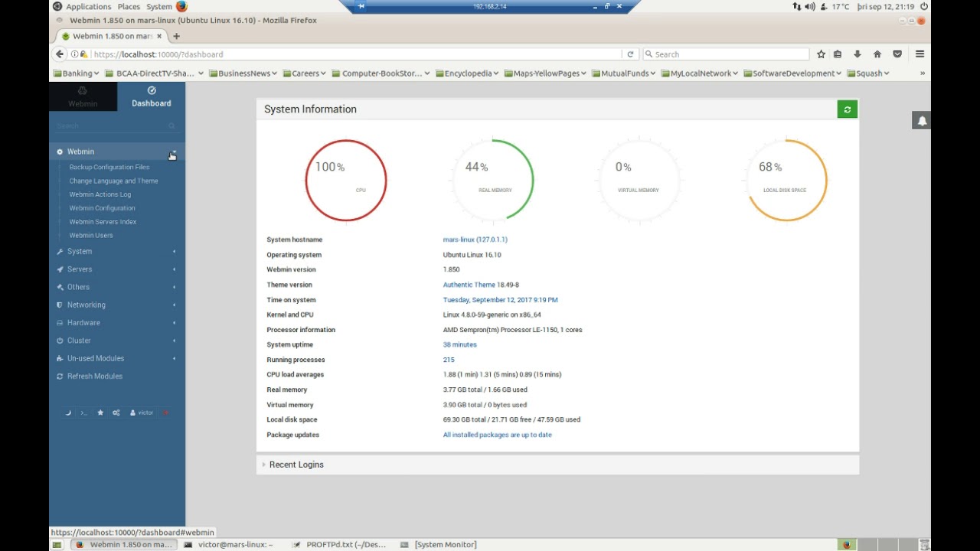Screen dimensions: 980x551
Task: Show more bookmarks chevron
Action: point(922,73)
